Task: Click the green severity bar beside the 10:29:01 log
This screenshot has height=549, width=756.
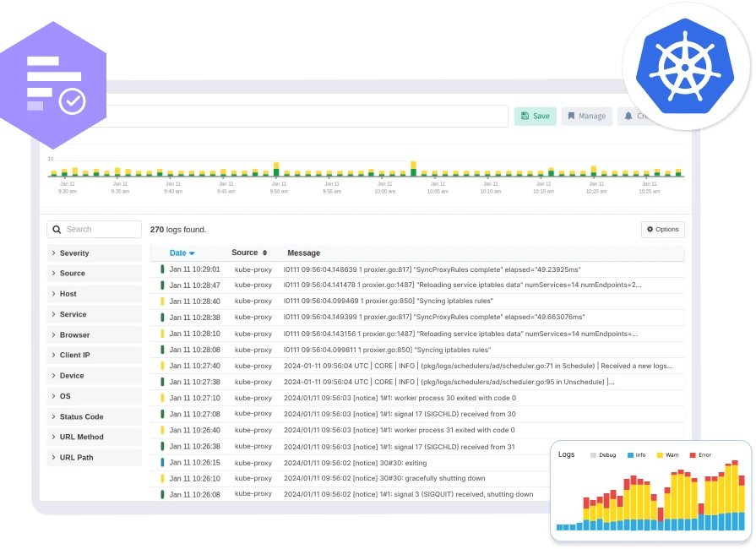Action: (163, 269)
